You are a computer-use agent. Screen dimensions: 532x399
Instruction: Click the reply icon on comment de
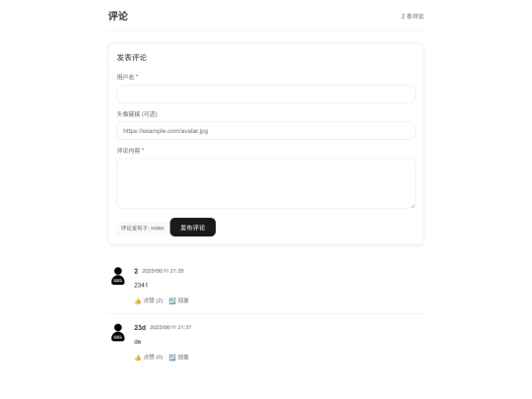pyautogui.click(x=172, y=358)
